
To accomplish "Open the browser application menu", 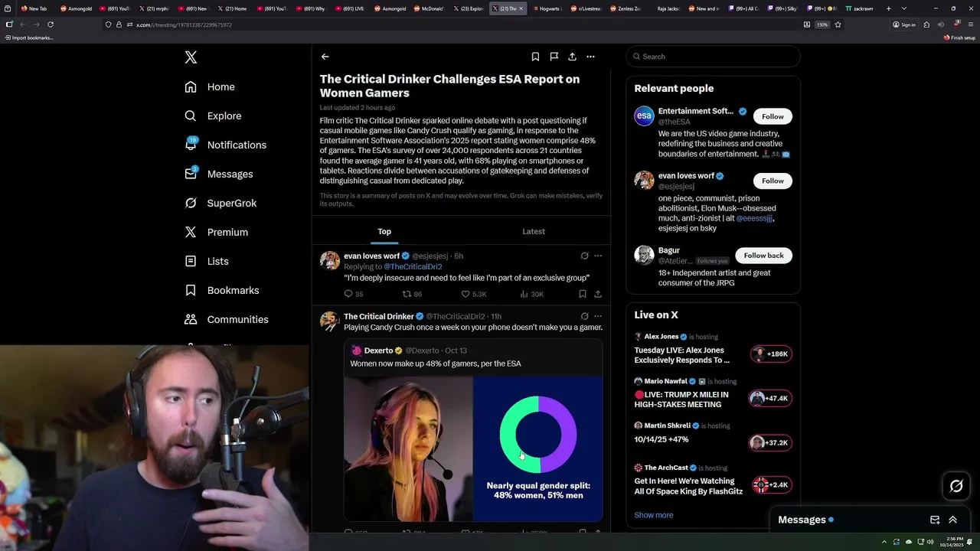I will (x=972, y=24).
